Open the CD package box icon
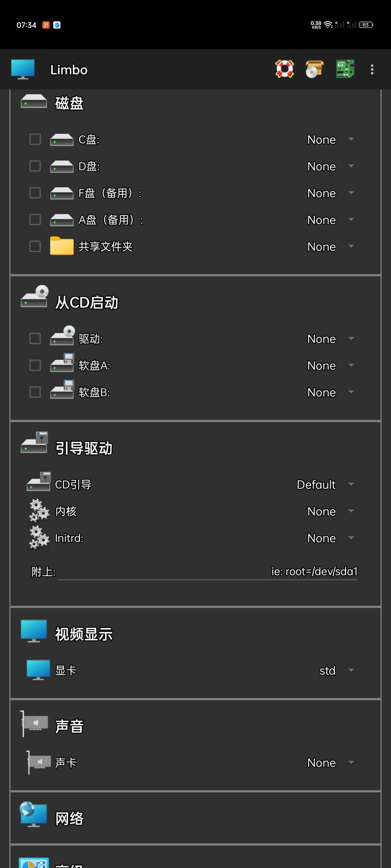The width and height of the screenshot is (391, 868). click(314, 69)
